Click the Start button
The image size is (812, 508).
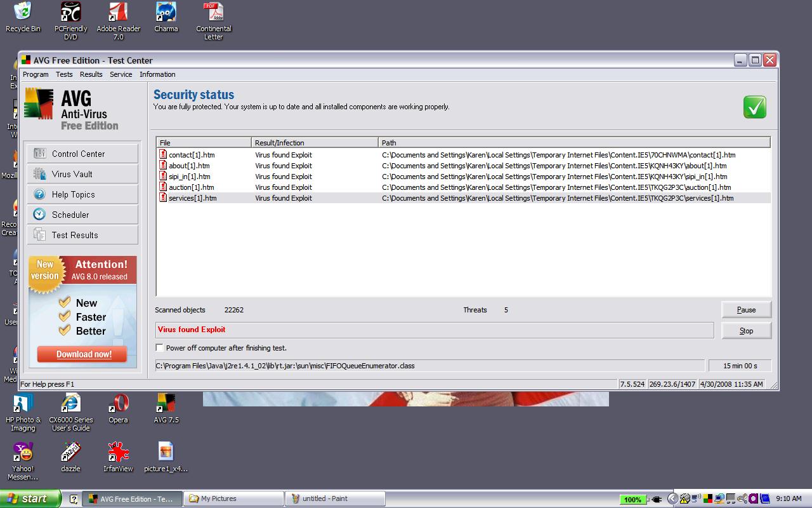(30, 498)
